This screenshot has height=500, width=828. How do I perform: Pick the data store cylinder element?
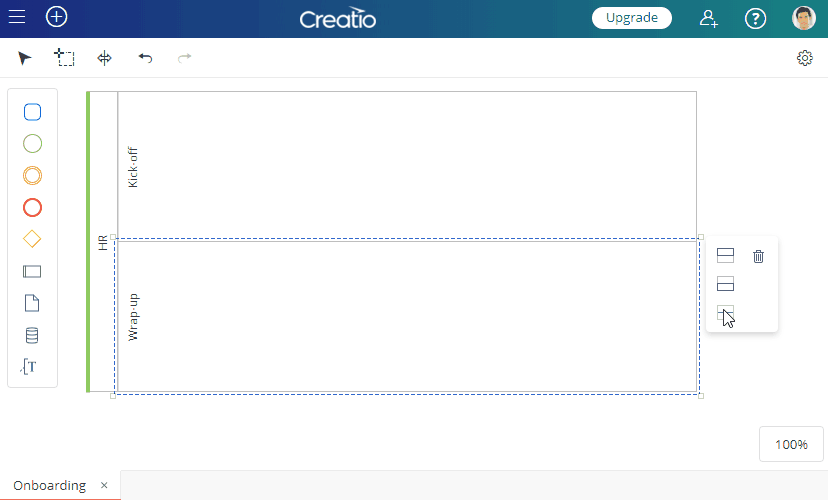click(x=32, y=335)
